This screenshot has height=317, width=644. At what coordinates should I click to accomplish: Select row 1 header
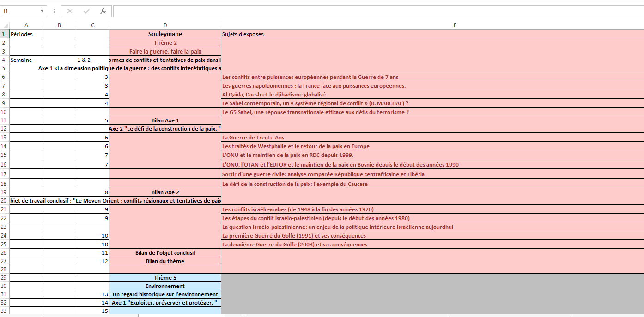5,34
